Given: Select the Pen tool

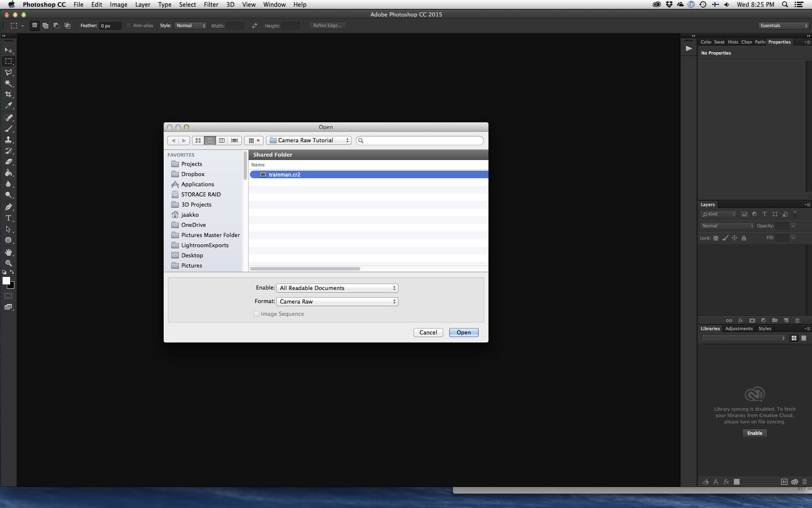Looking at the screenshot, I should 8,207.
